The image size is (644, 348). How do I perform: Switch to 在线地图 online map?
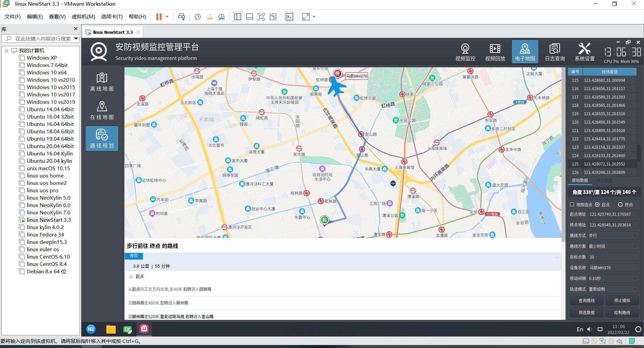coord(102,110)
